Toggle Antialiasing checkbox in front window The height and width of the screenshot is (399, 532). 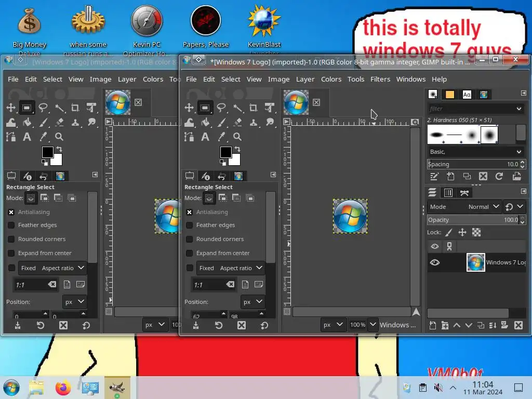tap(189, 212)
